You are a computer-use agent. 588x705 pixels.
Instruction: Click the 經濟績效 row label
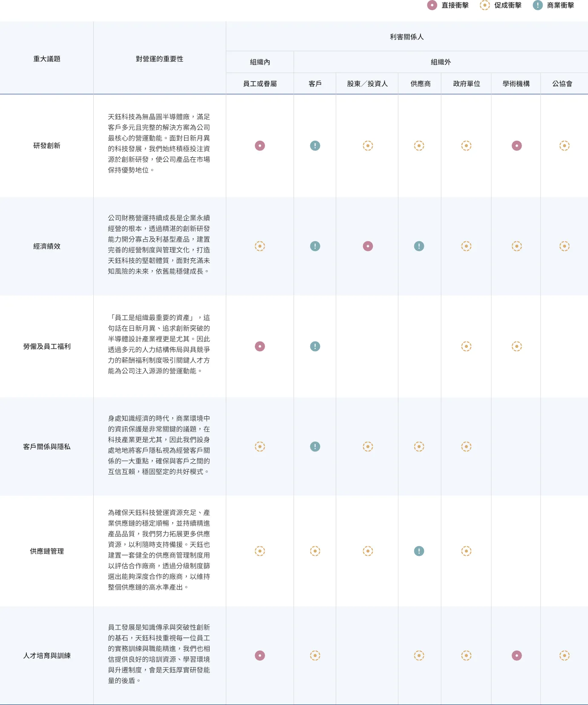point(47,246)
